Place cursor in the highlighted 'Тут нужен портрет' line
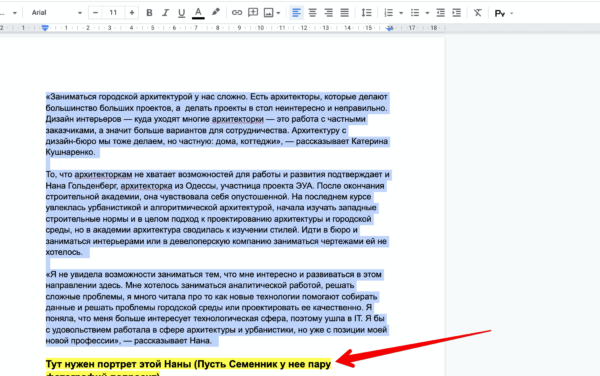The width and height of the screenshot is (600, 376). (x=188, y=364)
